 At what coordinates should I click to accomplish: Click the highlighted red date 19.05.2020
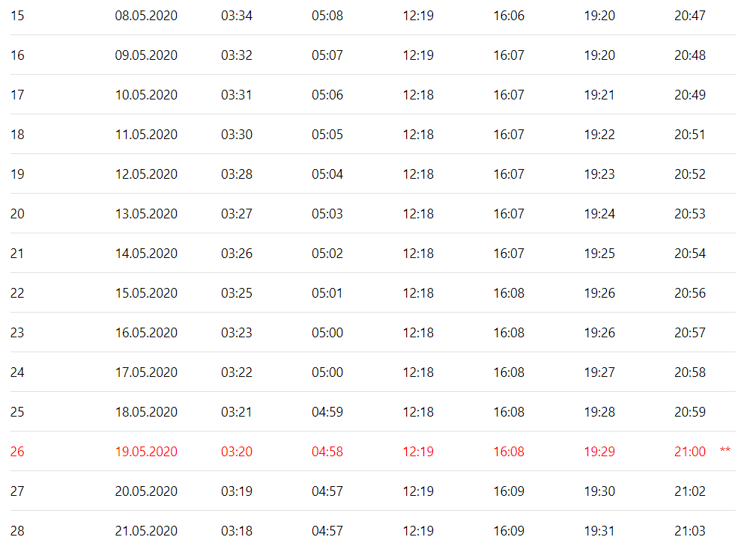point(146,451)
